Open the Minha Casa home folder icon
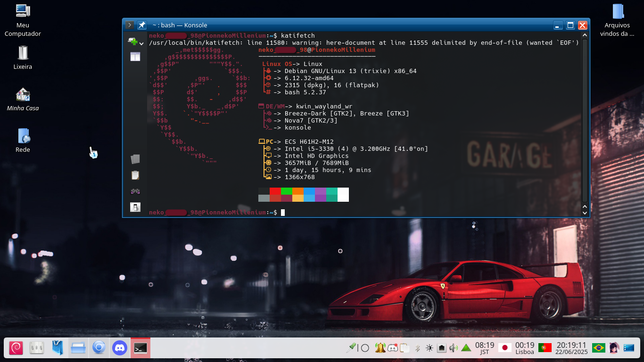Viewport: 644px width, 362px height. tap(23, 99)
